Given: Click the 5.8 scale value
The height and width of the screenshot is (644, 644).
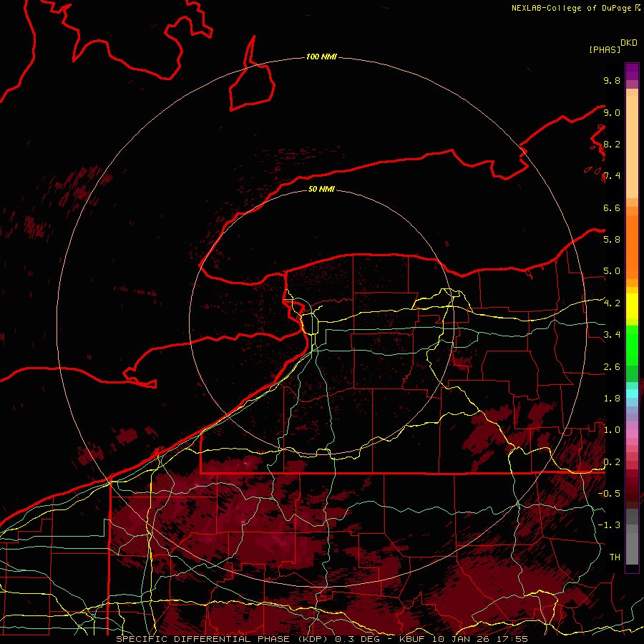Looking at the screenshot, I should tap(612, 240).
